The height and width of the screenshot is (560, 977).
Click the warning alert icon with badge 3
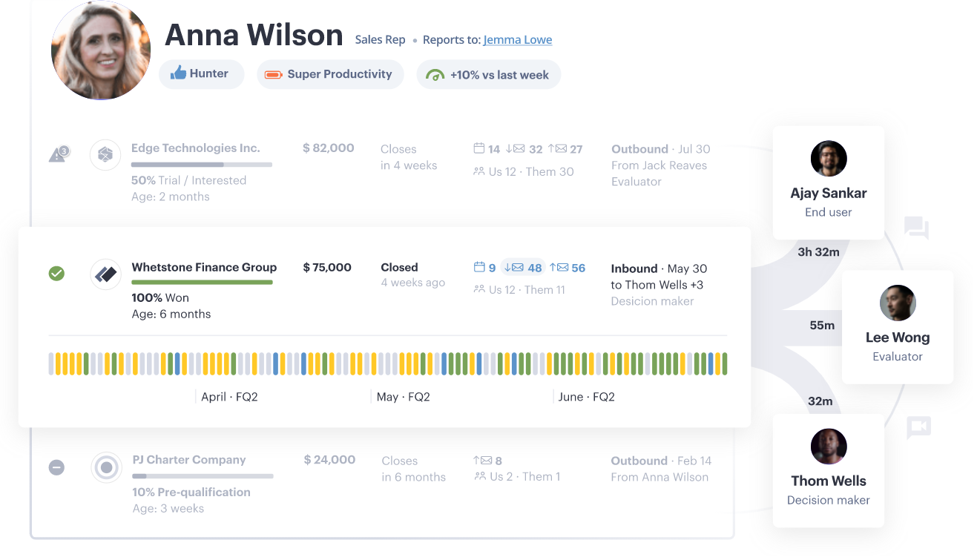(58, 154)
